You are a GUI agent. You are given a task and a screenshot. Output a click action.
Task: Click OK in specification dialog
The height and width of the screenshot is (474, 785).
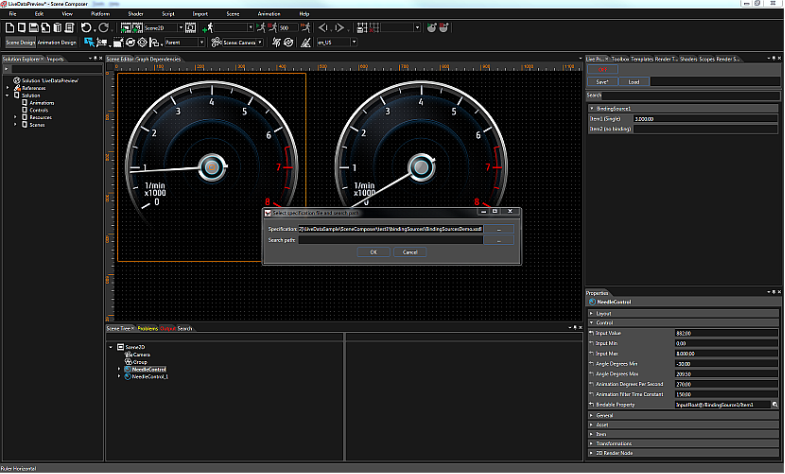click(373, 252)
